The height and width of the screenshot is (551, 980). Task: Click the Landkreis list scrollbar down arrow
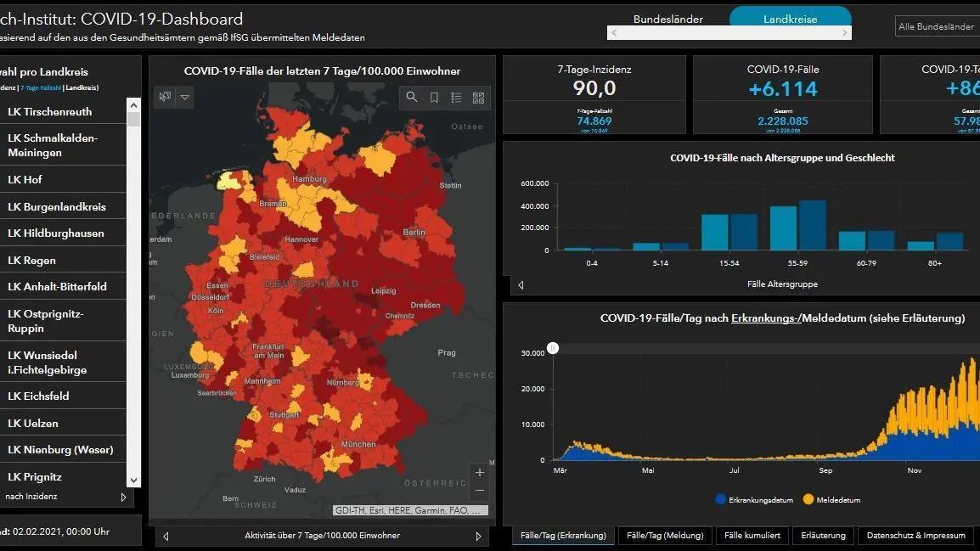pos(134,480)
